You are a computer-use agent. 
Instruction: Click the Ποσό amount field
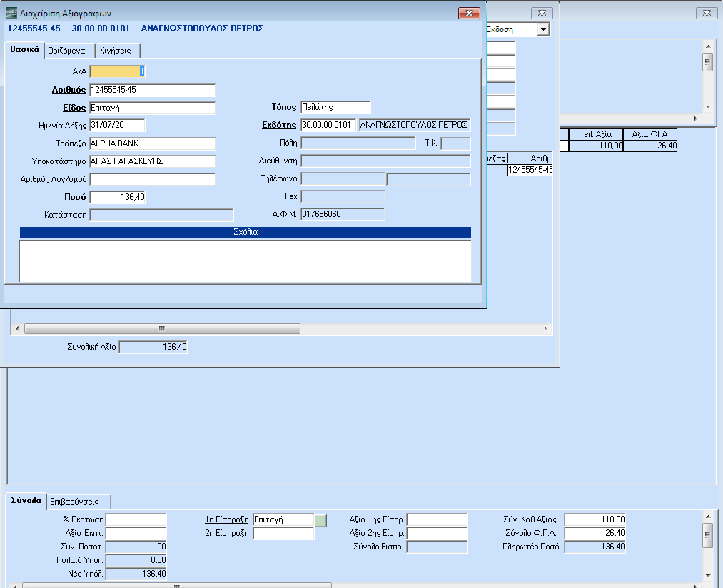click(117, 197)
